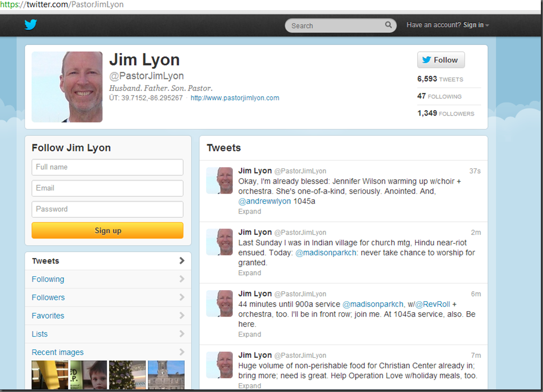Click the ÜT: 39.7152,-86.295267 location text

pos(146,98)
